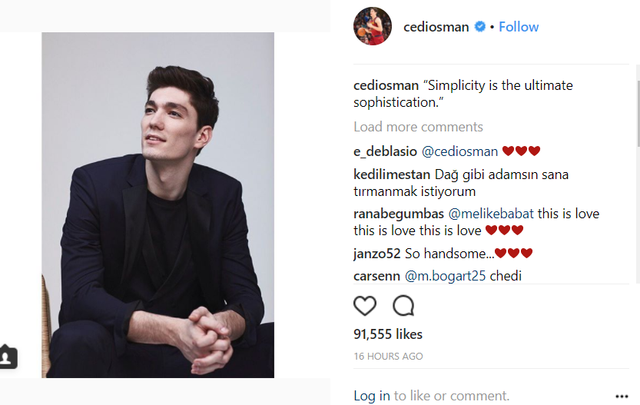The image size is (640, 405).
Task: Load more comments on the post
Action: pyautogui.click(x=418, y=127)
